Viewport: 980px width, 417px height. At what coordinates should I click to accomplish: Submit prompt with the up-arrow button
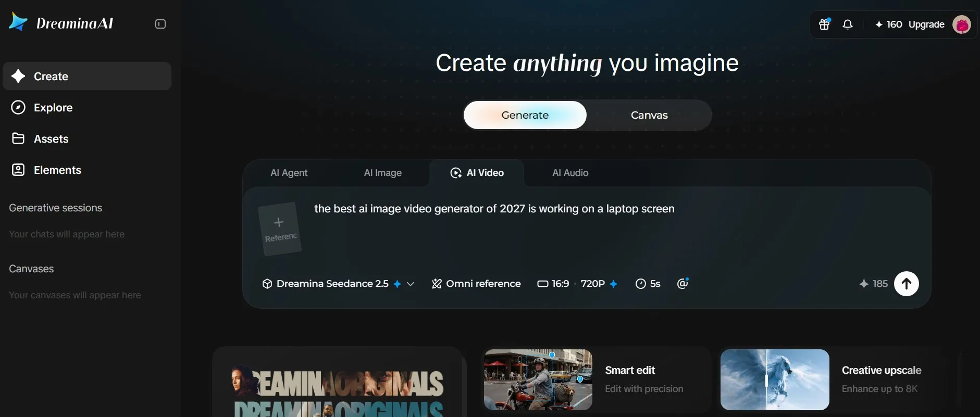point(906,284)
